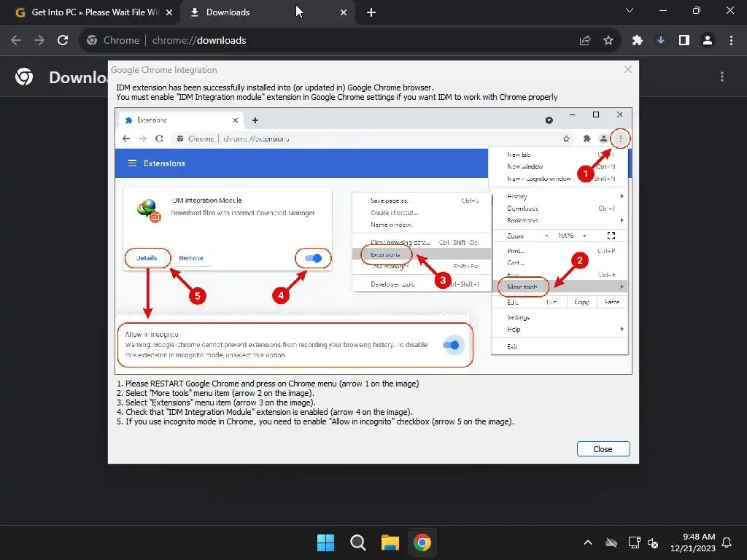Bookmark this tab with the star
This screenshot has width=747, height=560.
608,41
